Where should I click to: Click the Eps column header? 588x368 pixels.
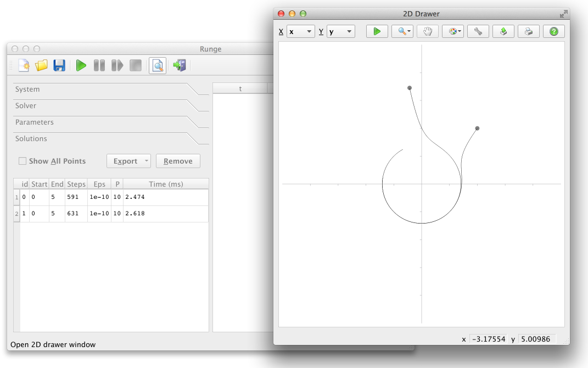tap(99, 184)
